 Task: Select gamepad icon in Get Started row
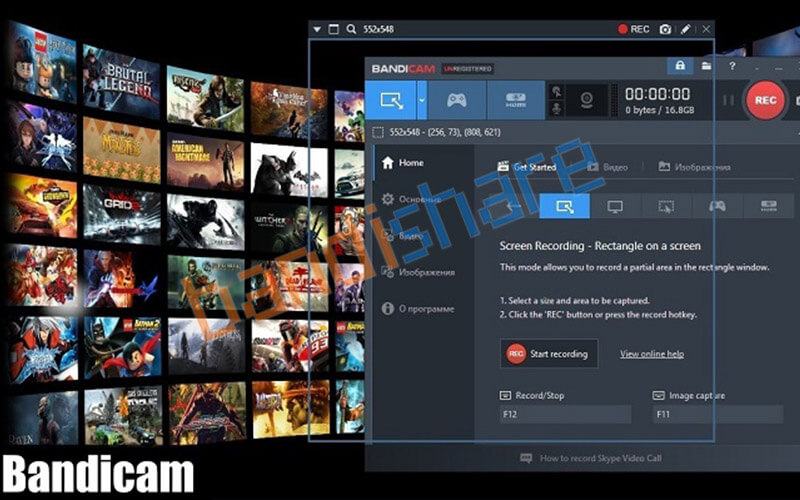(717, 206)
